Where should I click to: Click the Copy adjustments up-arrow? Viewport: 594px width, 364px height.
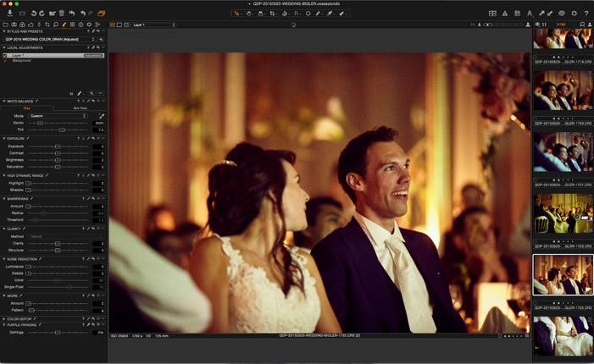point(541,14)
